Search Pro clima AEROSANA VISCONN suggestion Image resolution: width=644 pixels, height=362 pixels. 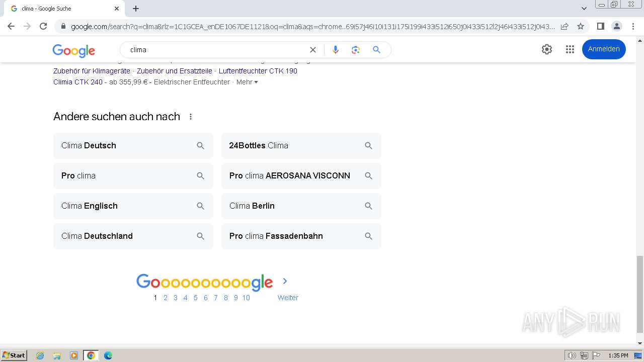coord(301,176)
